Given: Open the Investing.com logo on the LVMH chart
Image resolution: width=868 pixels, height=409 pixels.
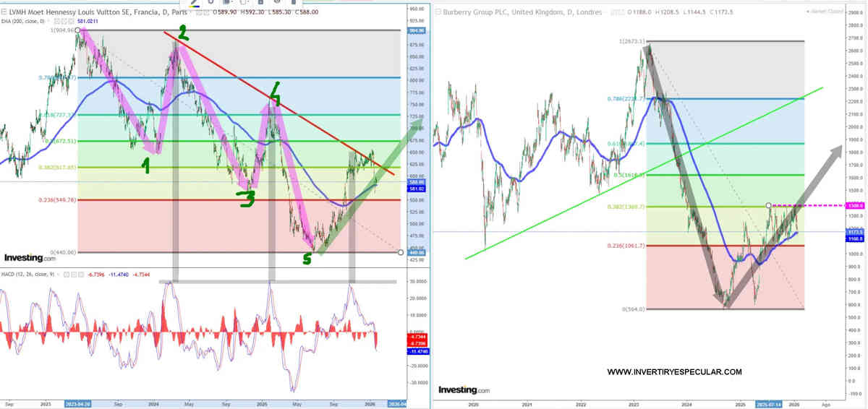Looking at the screenshot, I should point(30,257).
